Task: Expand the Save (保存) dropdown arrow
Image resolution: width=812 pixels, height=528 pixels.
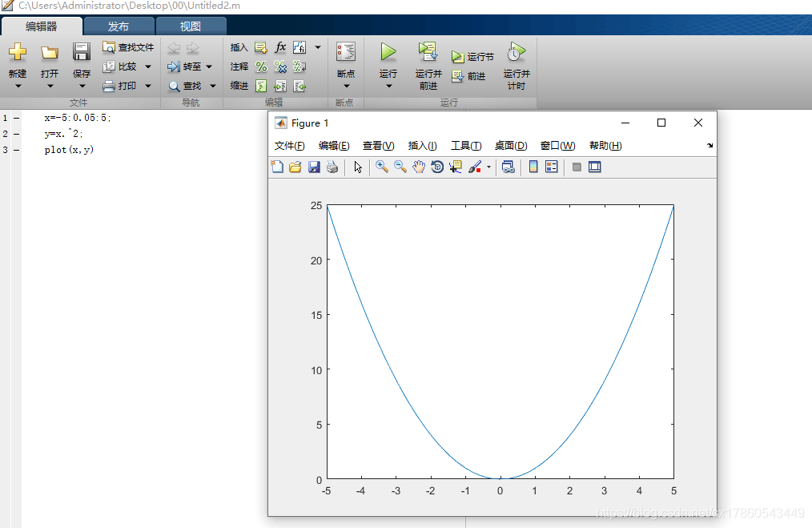Action: [82, 86]
